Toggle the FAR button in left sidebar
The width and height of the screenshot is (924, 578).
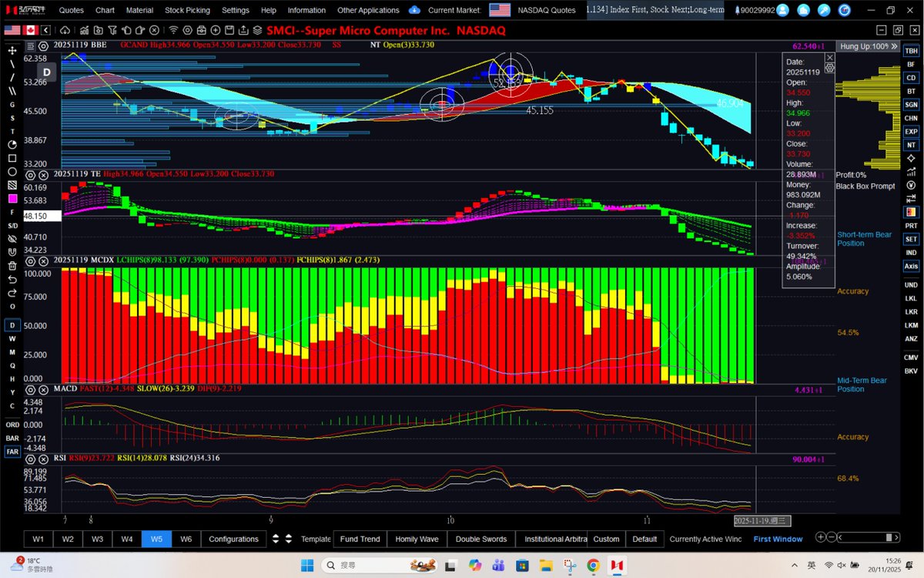tap(12, 452)
